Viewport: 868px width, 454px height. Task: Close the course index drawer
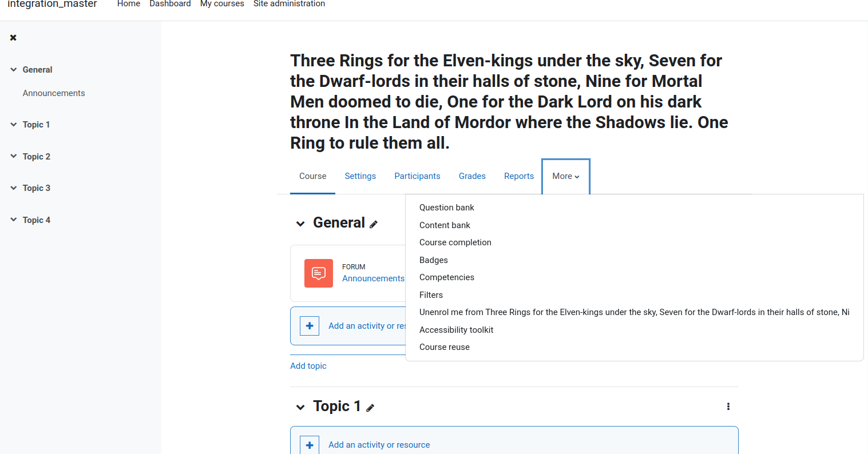click(x=13, y=38)
